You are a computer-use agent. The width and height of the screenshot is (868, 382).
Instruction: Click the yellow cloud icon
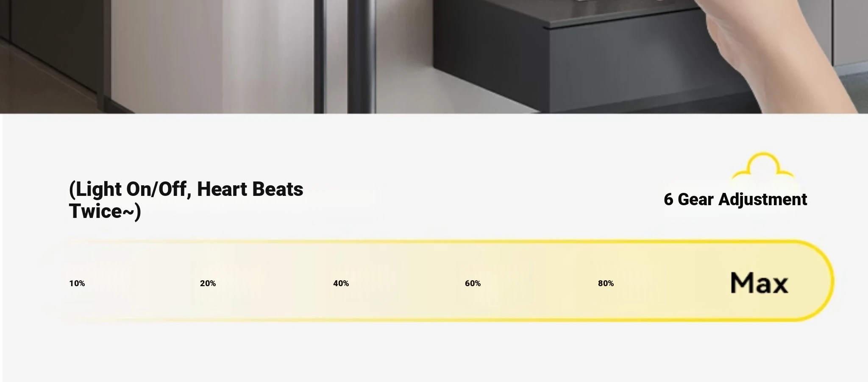763,166
